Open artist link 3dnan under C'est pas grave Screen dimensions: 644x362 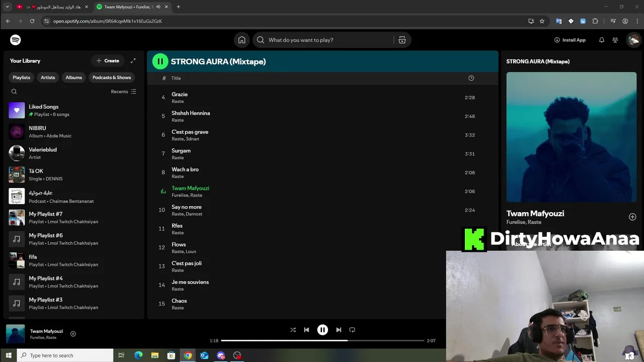192,139
